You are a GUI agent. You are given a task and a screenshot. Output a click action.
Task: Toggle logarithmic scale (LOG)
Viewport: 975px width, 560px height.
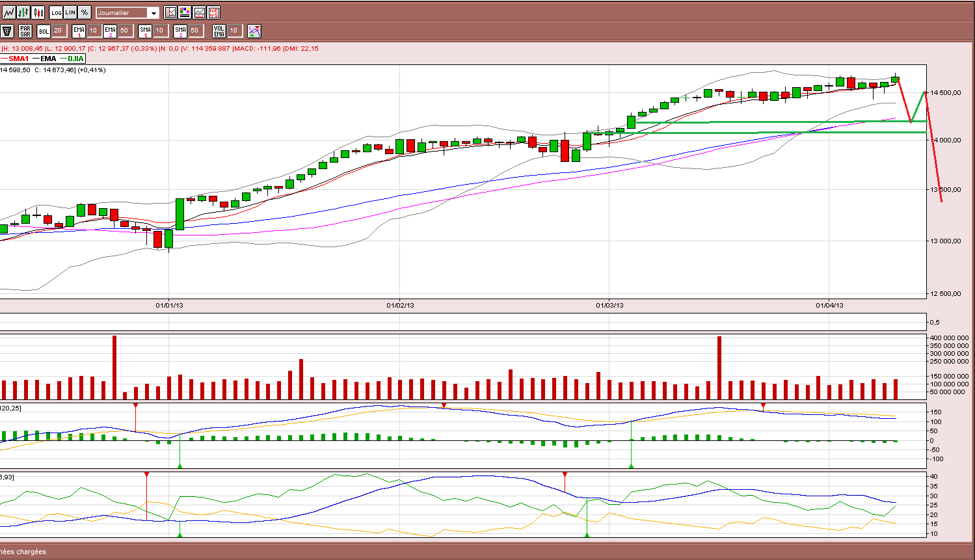[57, 12]
